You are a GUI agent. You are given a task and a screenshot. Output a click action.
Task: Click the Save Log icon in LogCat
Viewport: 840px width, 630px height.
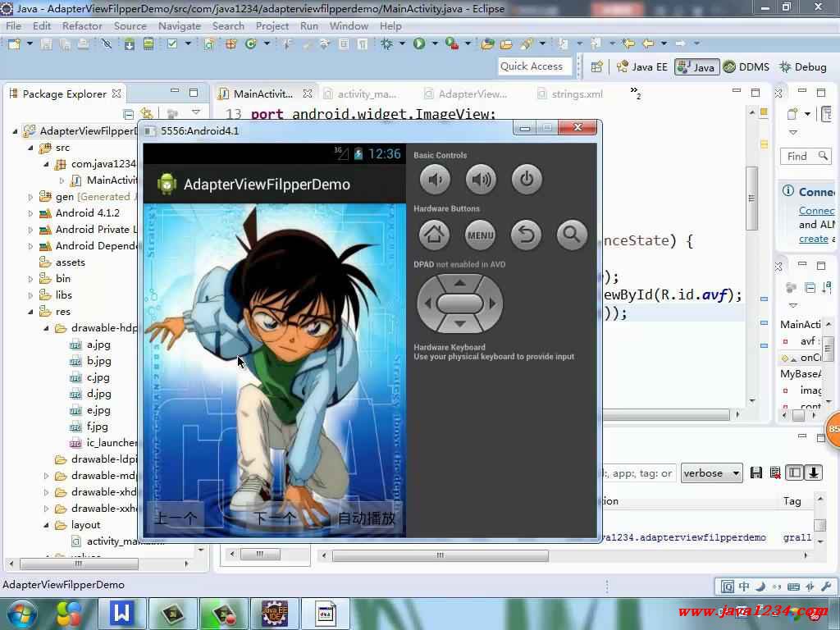point(756,472)
